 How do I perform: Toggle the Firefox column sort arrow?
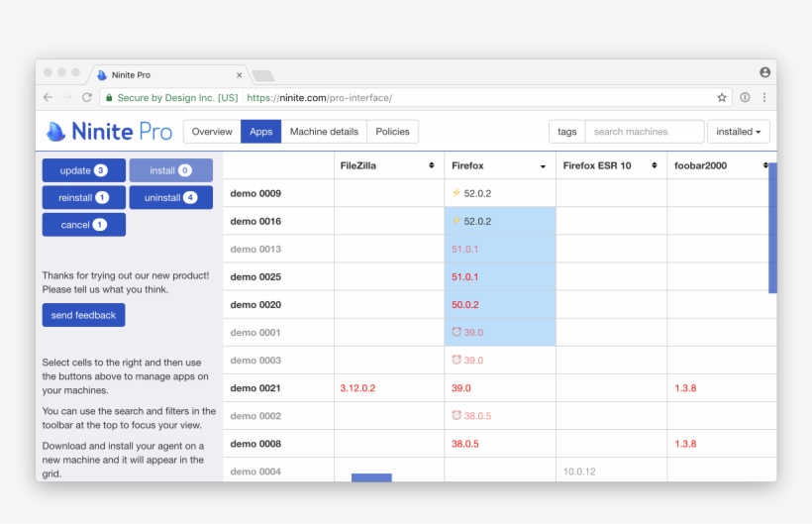tap(543, 166)
